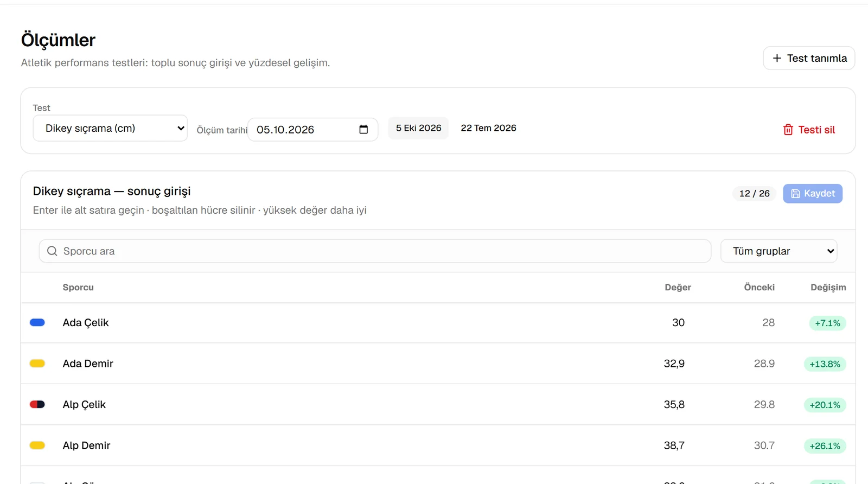The image size is (868, 484).
Task: Click the 12 / 26 progress counter
Action: coord(754,194)
